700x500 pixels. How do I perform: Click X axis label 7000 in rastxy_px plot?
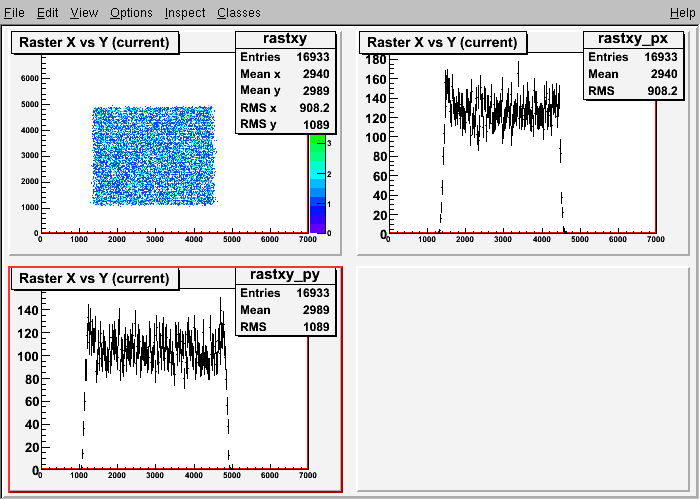pyautogui.click(x=655, y=240)
